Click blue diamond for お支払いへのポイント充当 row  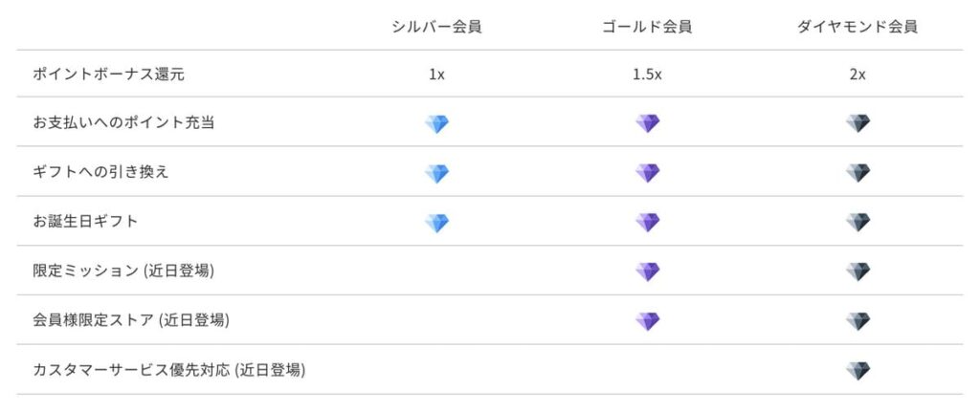point(436,124)
